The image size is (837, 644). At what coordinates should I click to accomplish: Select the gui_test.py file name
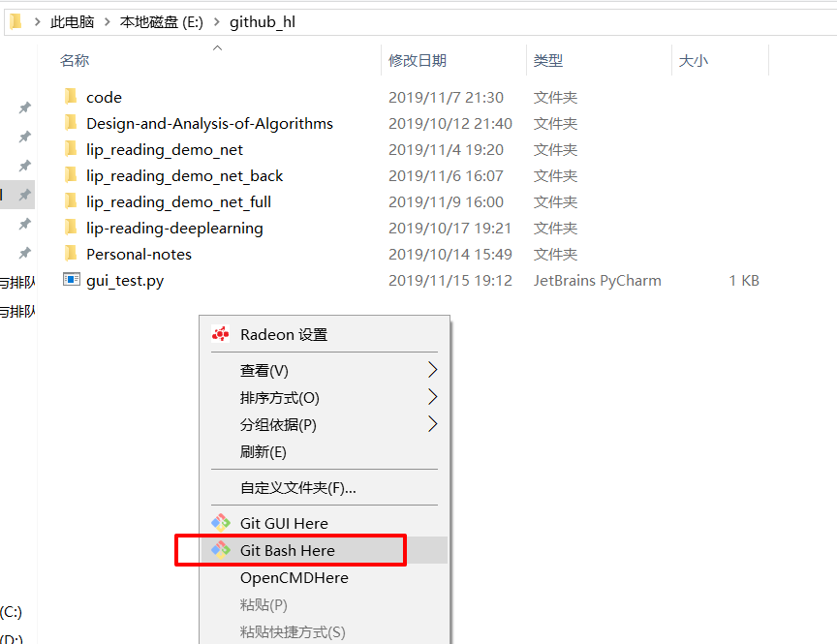click(125, 280)
